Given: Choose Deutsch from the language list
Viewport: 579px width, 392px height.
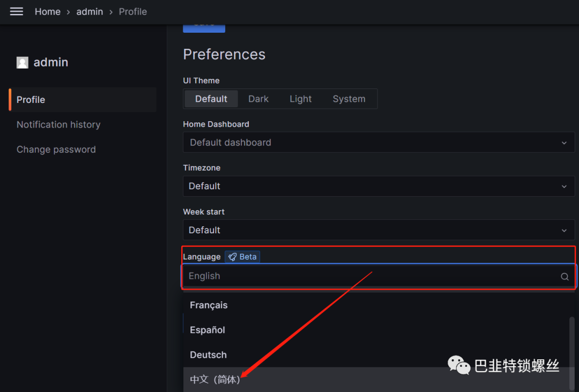Looking at the screenshot, I should [208, 355].
